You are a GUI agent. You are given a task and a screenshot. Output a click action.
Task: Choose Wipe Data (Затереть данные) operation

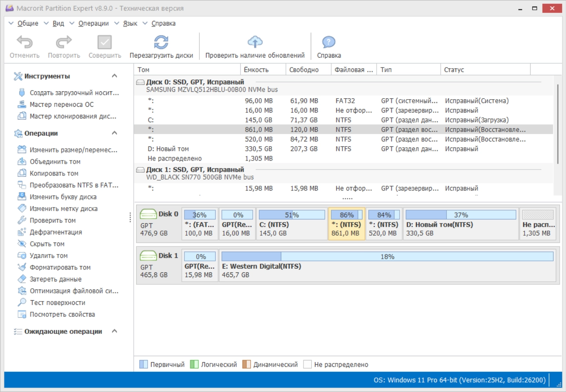click(x=55, y=279)
